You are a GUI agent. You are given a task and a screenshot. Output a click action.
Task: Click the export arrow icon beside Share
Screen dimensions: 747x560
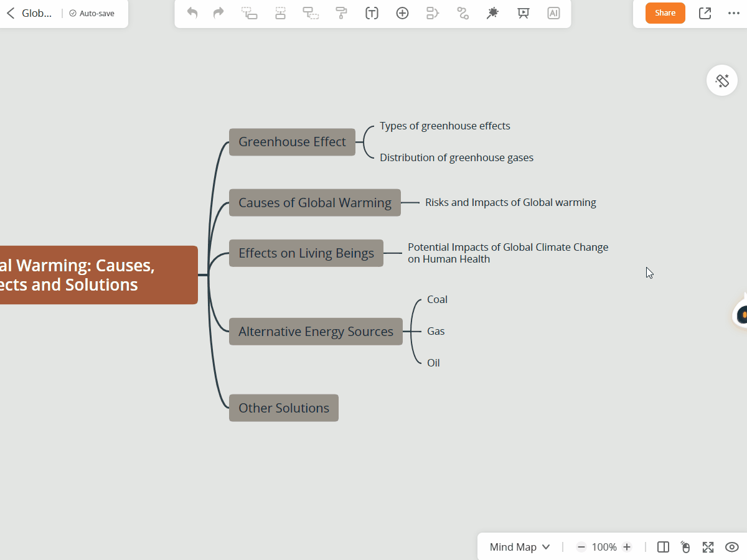point(705,13)
